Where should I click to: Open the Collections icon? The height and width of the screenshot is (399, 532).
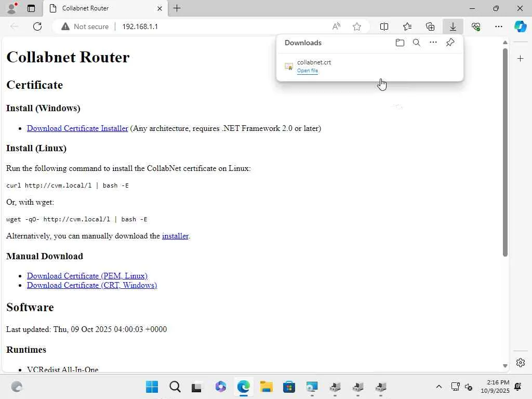point(430,26)
